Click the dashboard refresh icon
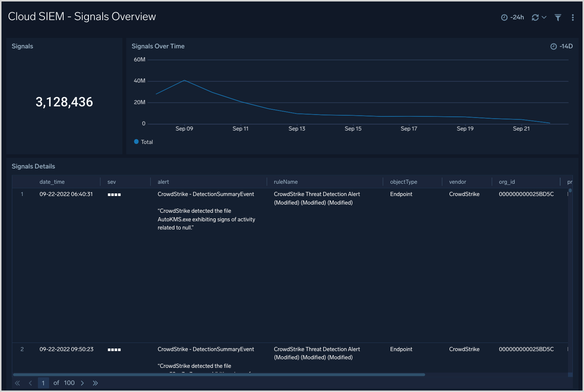 [535, 17]
